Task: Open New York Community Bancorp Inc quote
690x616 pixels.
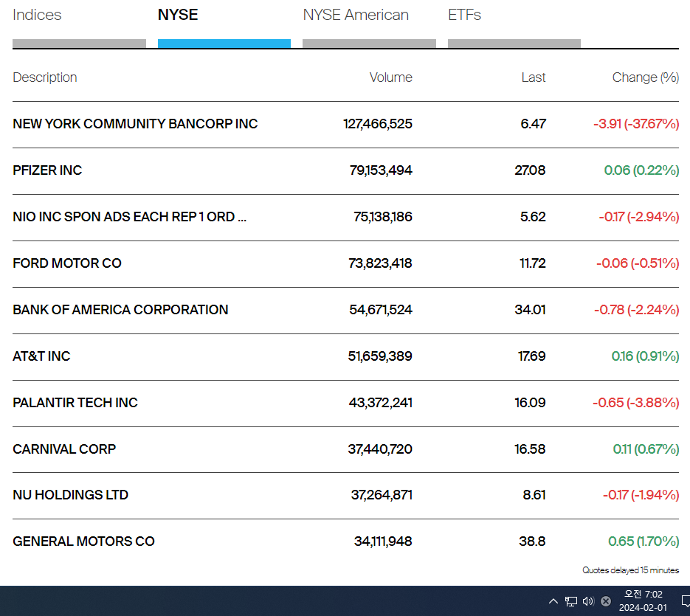Action: (135, 124)
